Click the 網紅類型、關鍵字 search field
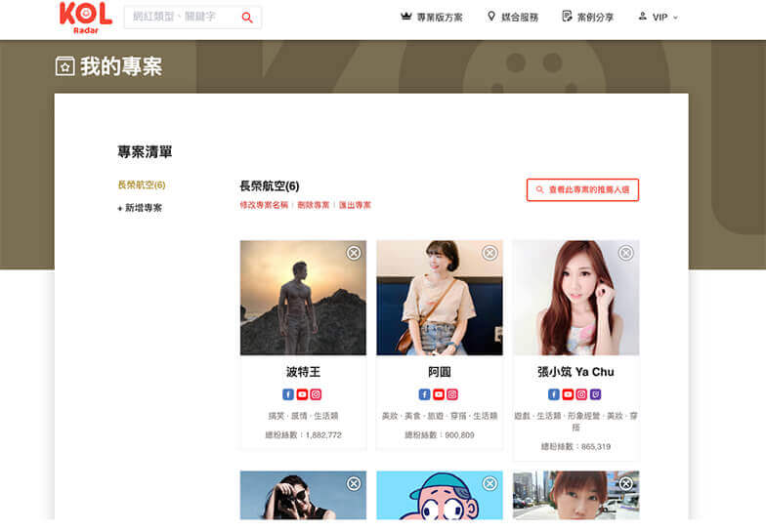This screenshot has height=532, width=766. click(182, 18)
